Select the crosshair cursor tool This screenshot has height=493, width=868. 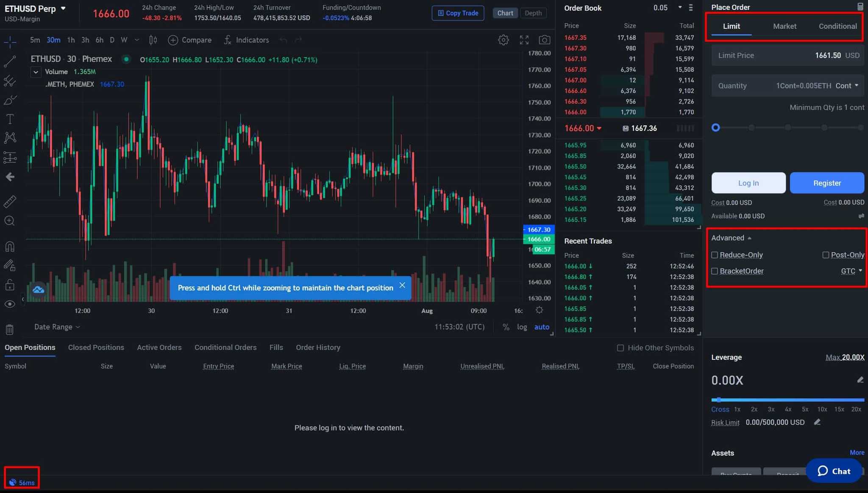[9, 42]
